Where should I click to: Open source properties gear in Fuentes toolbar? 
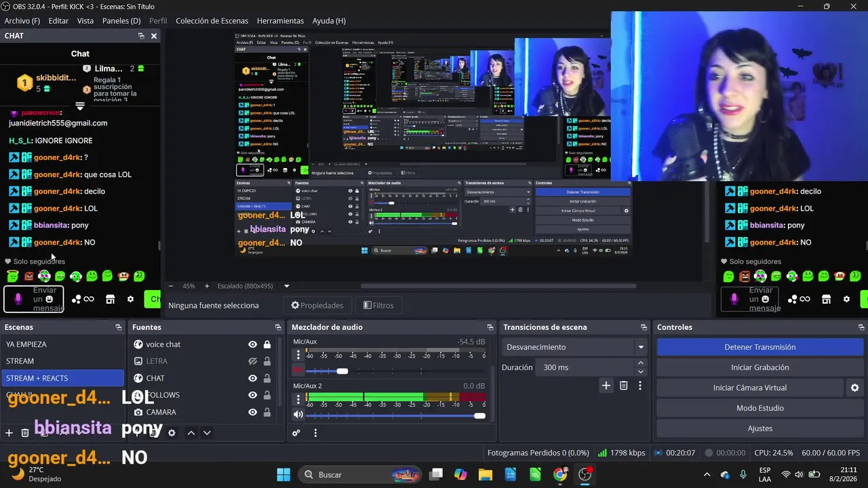click(x=172, y=432)
